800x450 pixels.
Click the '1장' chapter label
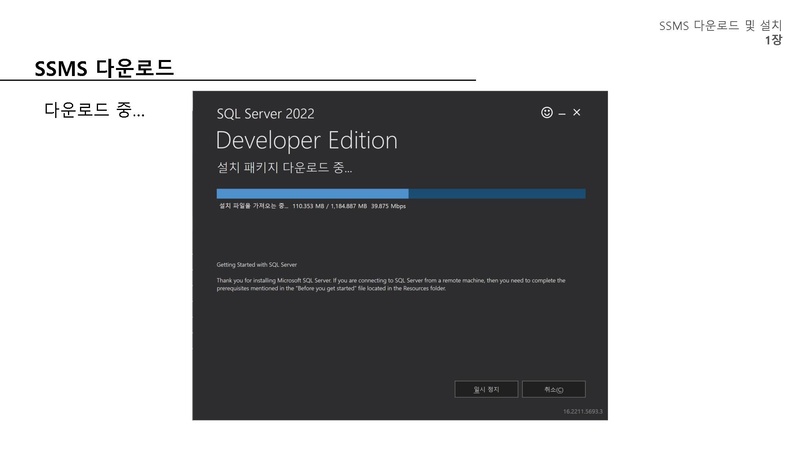tap(773, 40)
